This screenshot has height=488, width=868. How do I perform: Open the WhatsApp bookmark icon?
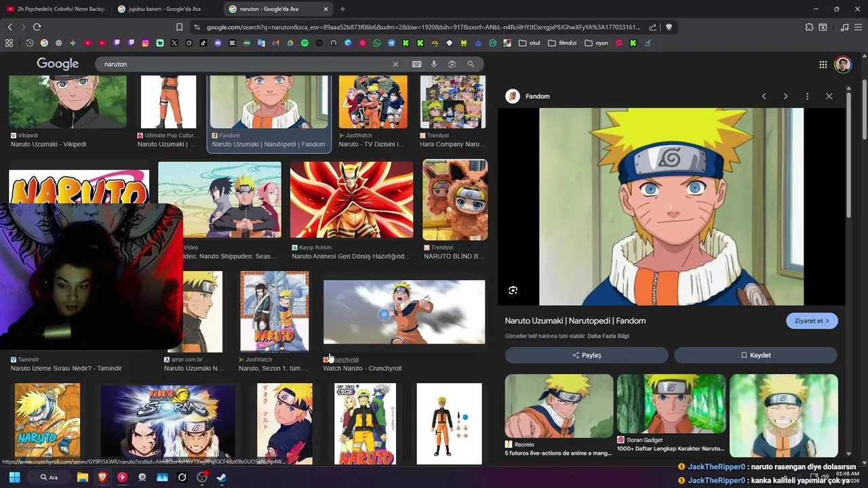coord(377,43)
